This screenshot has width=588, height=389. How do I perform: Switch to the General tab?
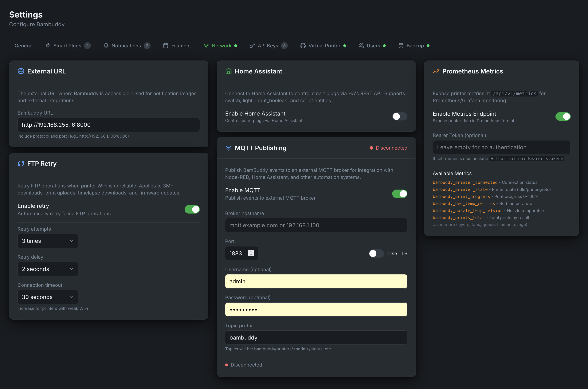coord(24,46)
